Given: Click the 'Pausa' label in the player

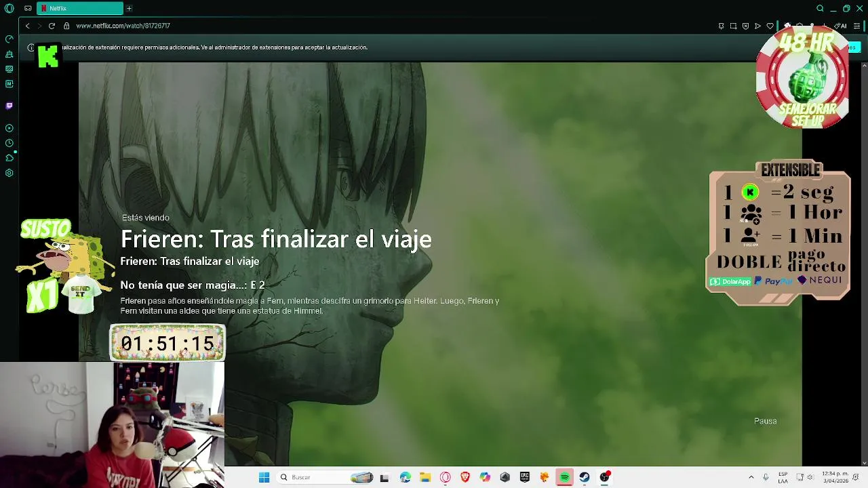Looking at the screenshot, I should [x=765, y=421].
